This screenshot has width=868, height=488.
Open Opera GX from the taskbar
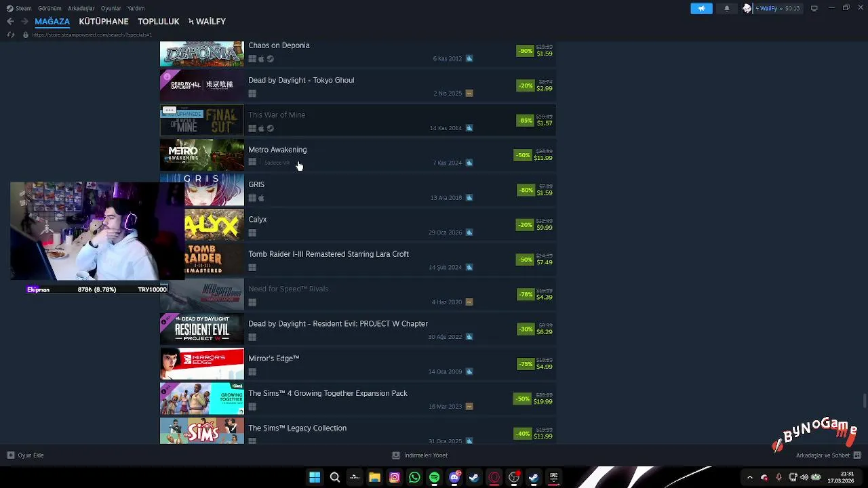pyautogui.click(x=494, y=477)
